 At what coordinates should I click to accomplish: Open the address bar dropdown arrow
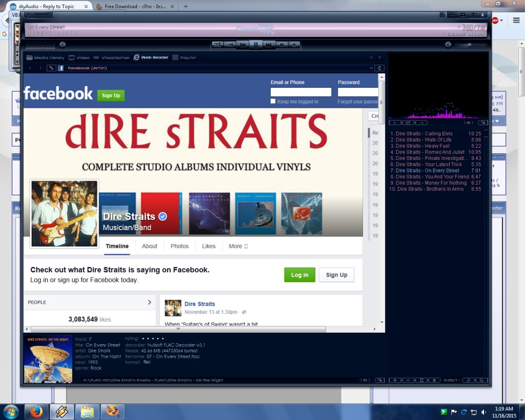click(x=371, y=68)
